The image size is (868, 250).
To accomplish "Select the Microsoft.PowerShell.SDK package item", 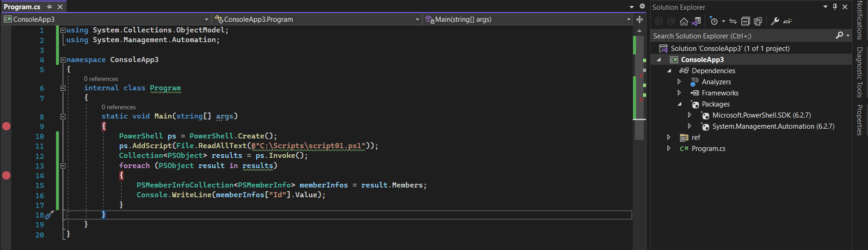I will (x=761, y=115).
